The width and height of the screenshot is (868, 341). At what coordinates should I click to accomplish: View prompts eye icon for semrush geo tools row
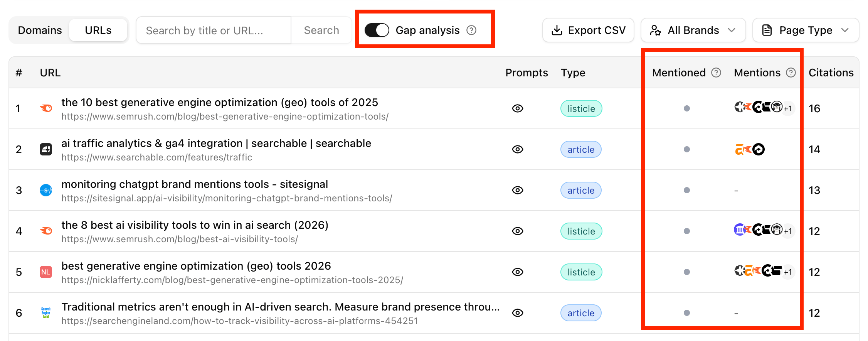coord(518,108)
